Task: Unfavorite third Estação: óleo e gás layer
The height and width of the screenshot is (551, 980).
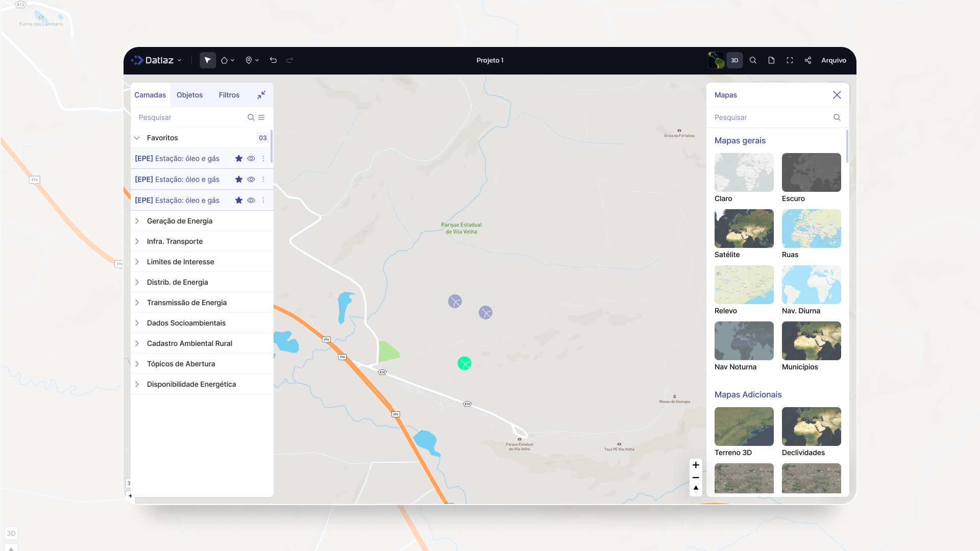Action: point(238,201)
